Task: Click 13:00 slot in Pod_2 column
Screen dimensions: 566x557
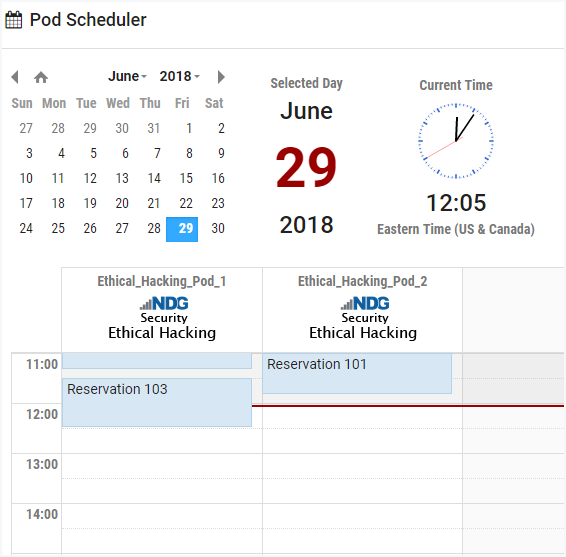Action: tap(362, 466)
